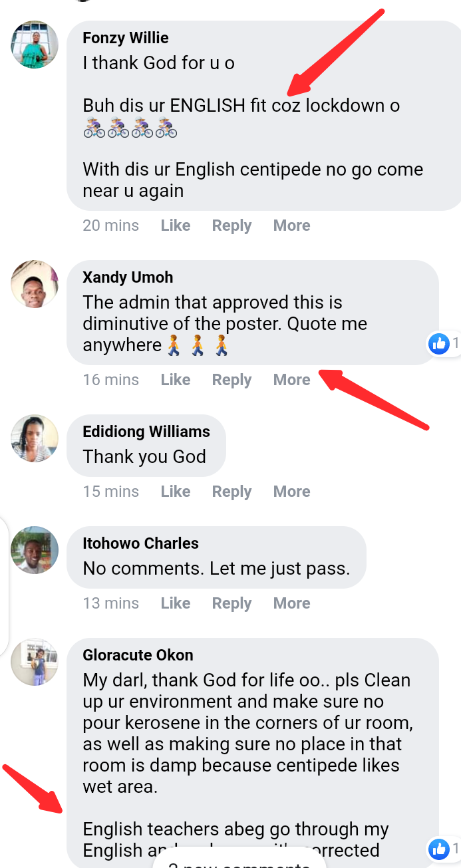
Task: Open More options under Edidiong Williams' comment
Action: coord(291,492)
